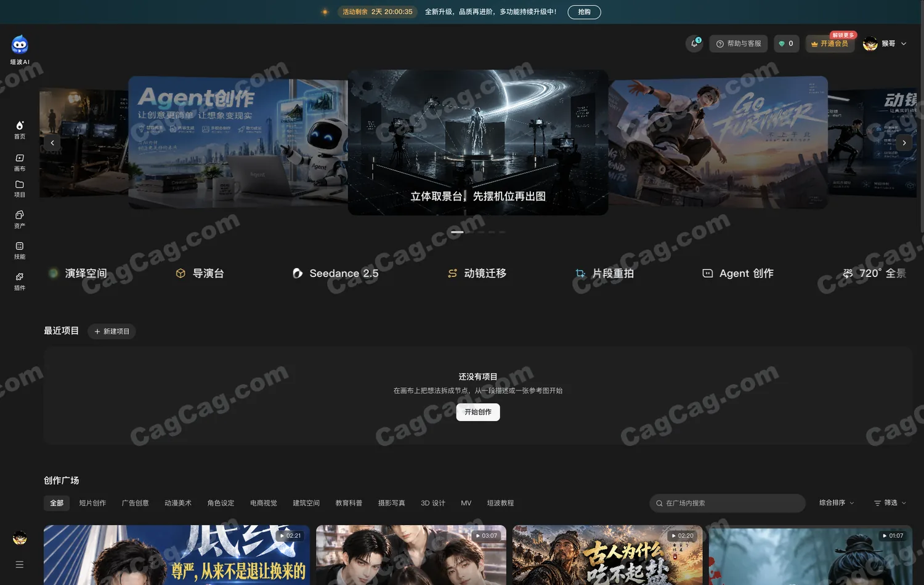Click the 新建项目 button
This screenshot has width=924, height=585.
click(x=111, y=331)
